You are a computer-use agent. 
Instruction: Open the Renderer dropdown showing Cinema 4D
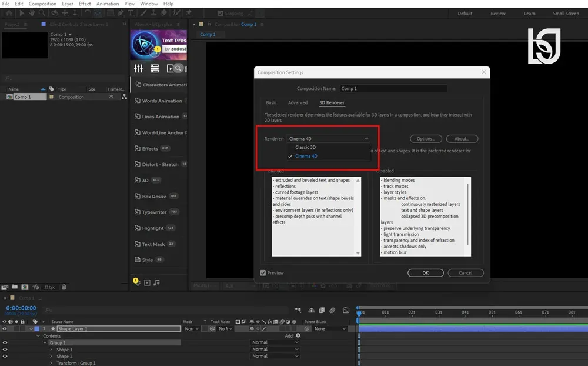click(x=328, y=138)
